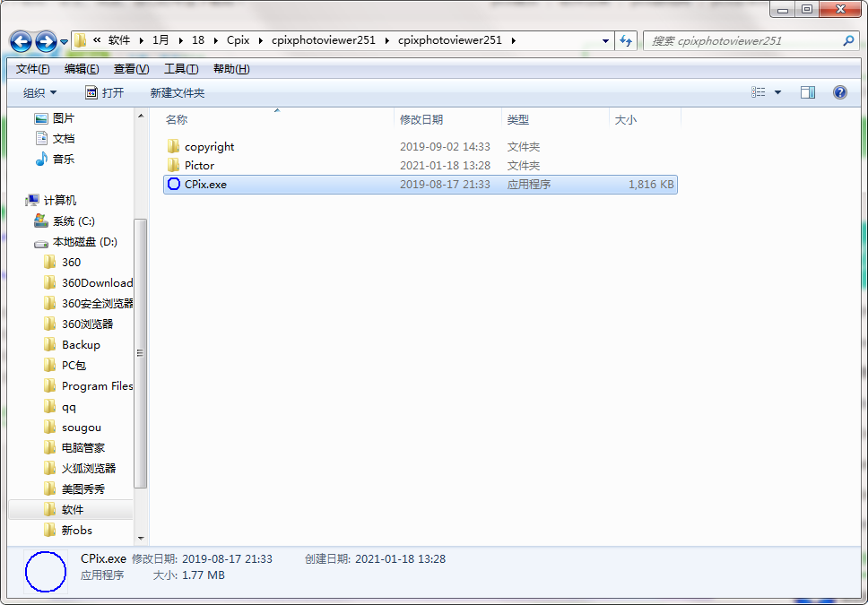Viewport: 868px width, 605px height.
Task: Open more view options dropdown arrow
Action: point(777,92)
